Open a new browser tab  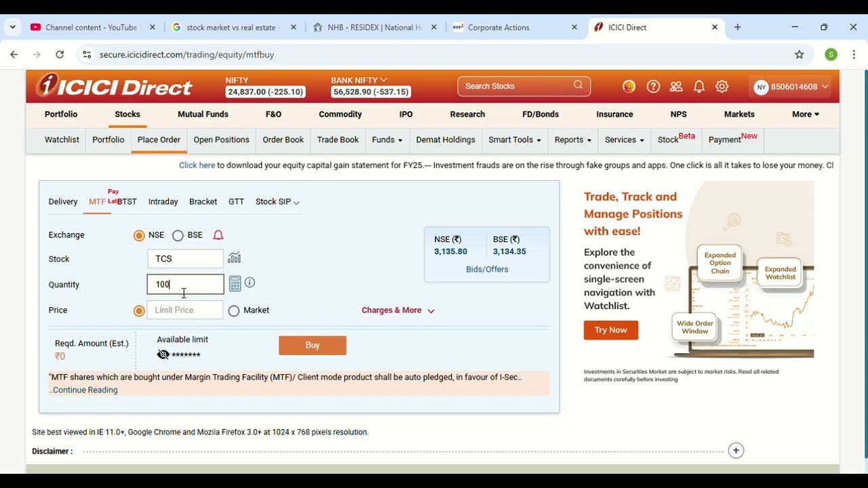(738, 28)
